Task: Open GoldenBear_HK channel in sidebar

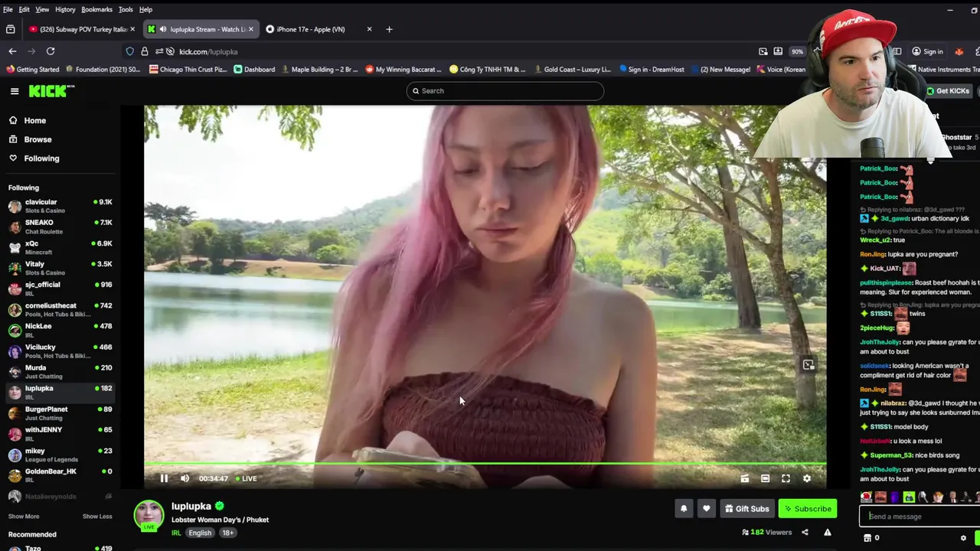Action: pos(60,475)
